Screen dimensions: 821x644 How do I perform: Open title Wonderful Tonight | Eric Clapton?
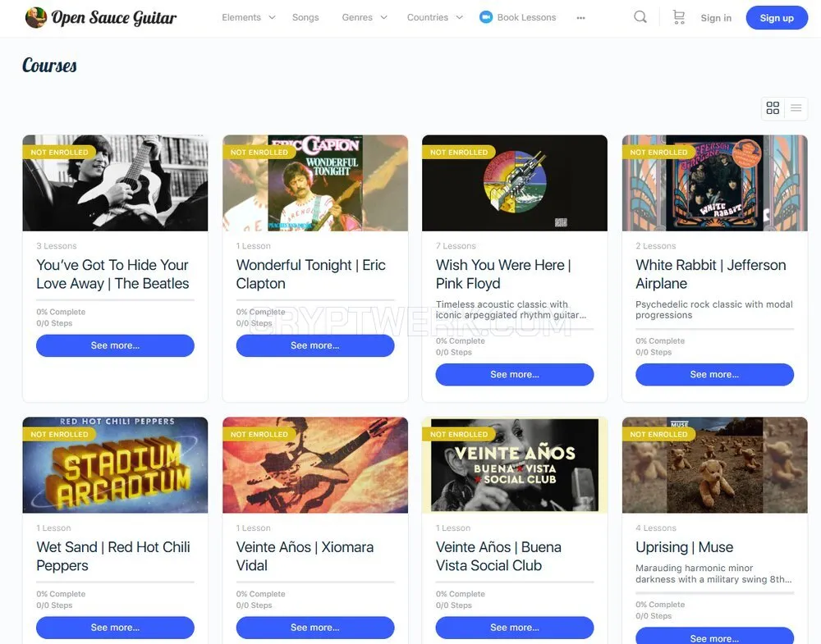(x=310, y=274)
